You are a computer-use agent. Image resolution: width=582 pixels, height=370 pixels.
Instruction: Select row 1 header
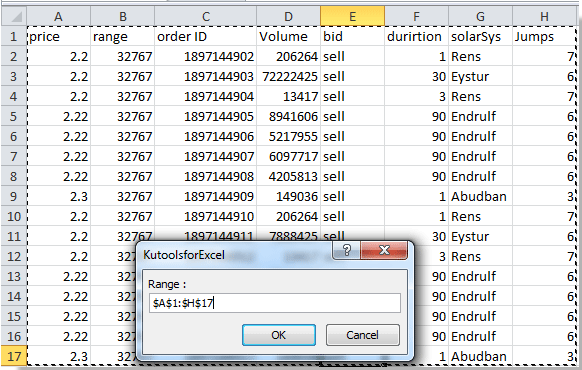(14, 36)
